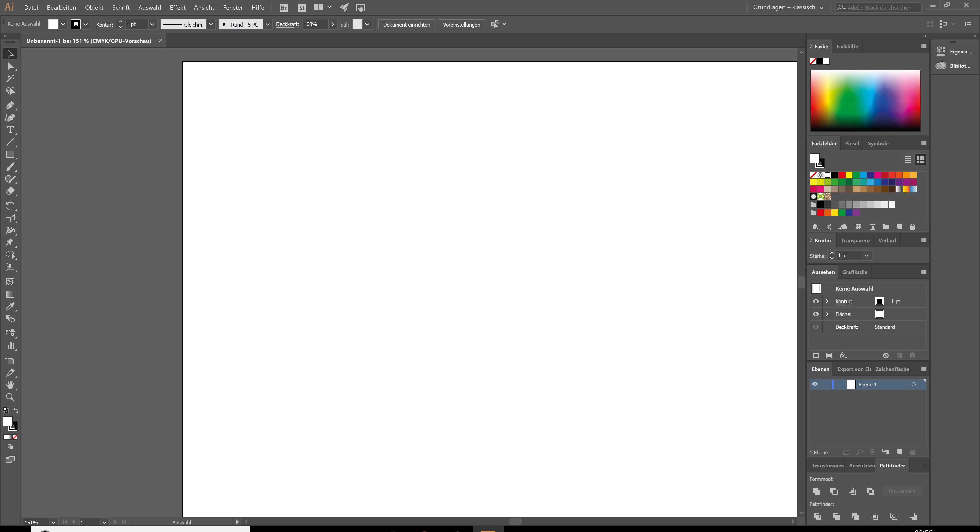980x532 pixels.
Task: Click Unite shape mode in Pathfinder
Action: point(816,491)
